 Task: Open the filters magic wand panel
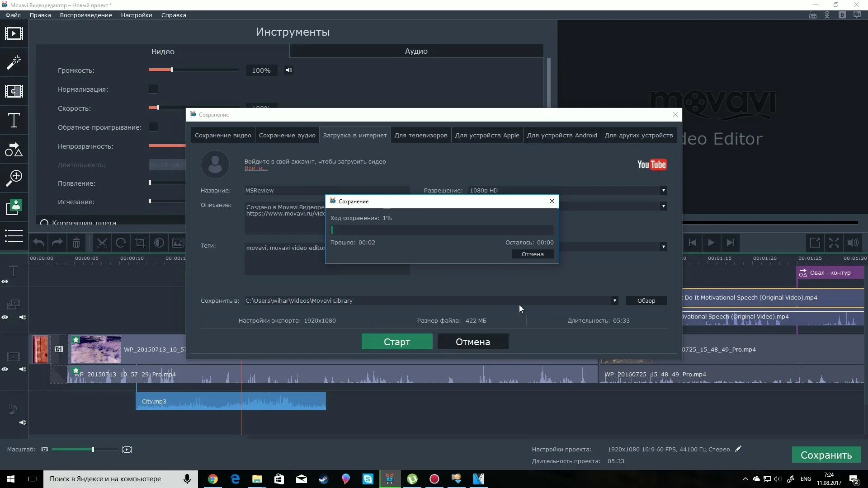(14, 62)
